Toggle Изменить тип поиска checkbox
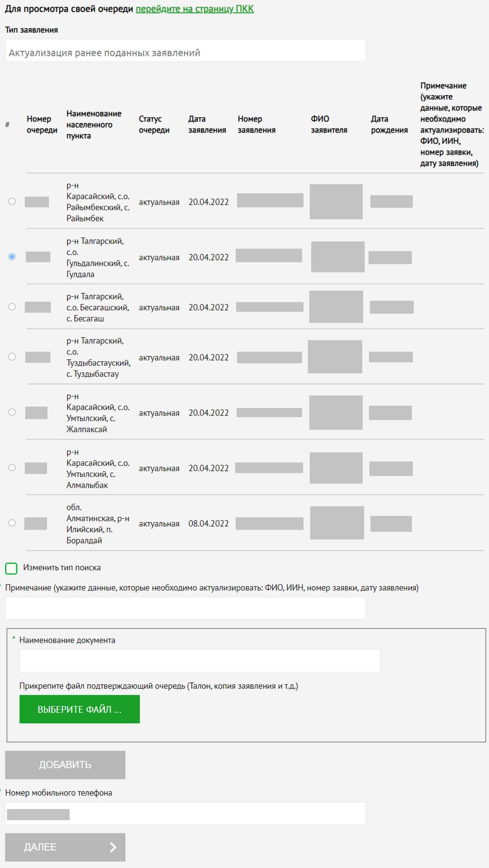 [x=11, y=568]
